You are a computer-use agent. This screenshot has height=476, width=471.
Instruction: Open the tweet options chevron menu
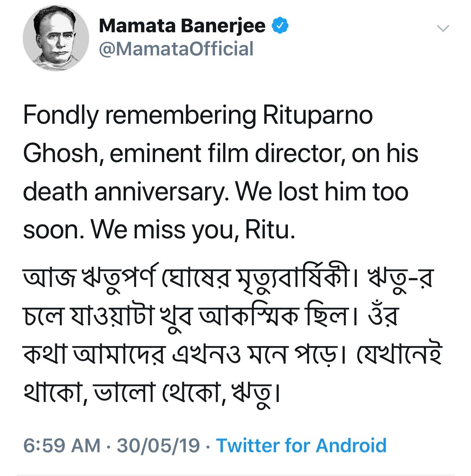(x=443, y=28)
